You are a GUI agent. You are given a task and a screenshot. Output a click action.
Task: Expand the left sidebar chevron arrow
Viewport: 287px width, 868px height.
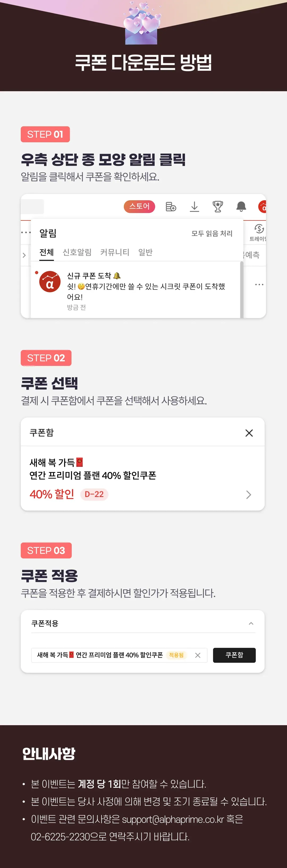pos(24,255)
